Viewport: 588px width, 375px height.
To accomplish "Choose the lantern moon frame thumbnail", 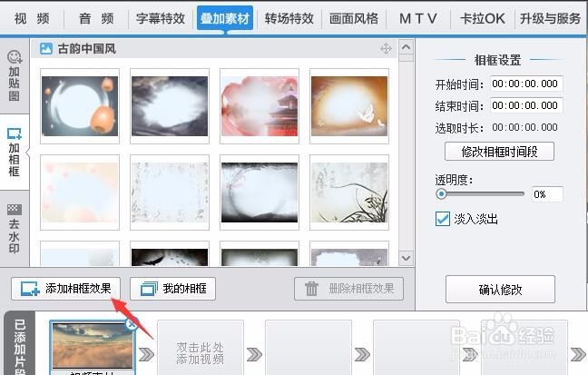I will pos(80,106).
